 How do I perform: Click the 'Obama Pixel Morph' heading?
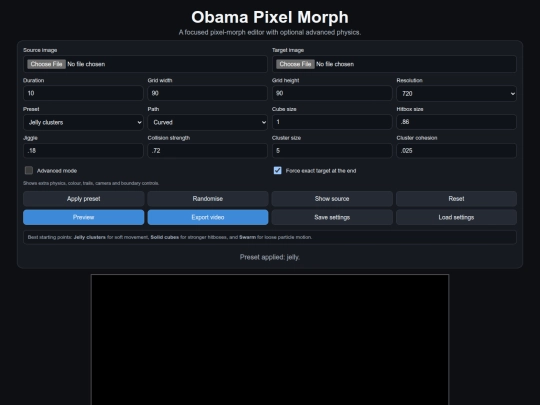(270, 17)
